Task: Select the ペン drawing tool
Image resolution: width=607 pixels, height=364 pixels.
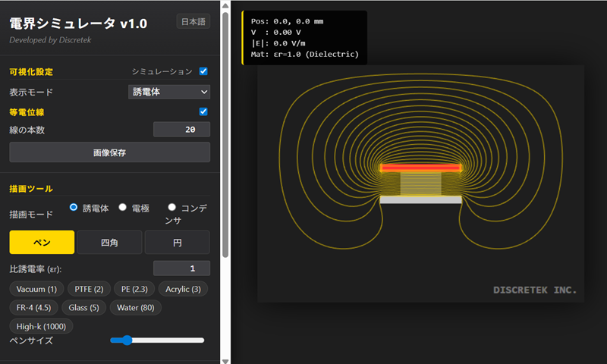Action: click(42, 242)
